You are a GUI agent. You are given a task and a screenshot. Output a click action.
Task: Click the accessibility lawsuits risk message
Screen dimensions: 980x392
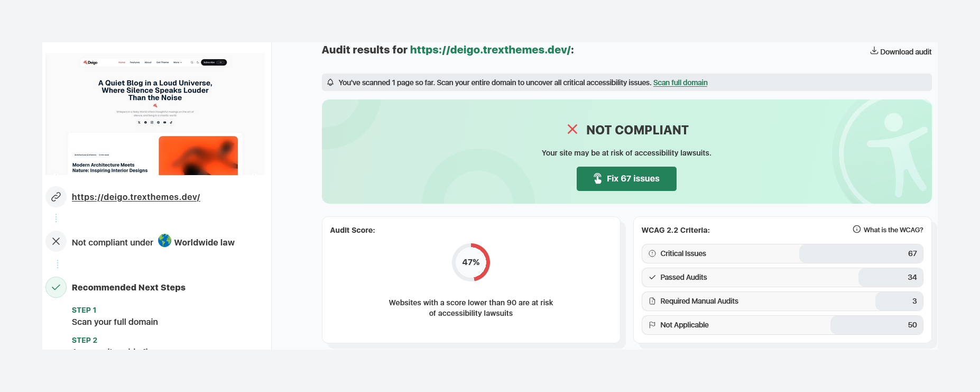coord(626,153)
